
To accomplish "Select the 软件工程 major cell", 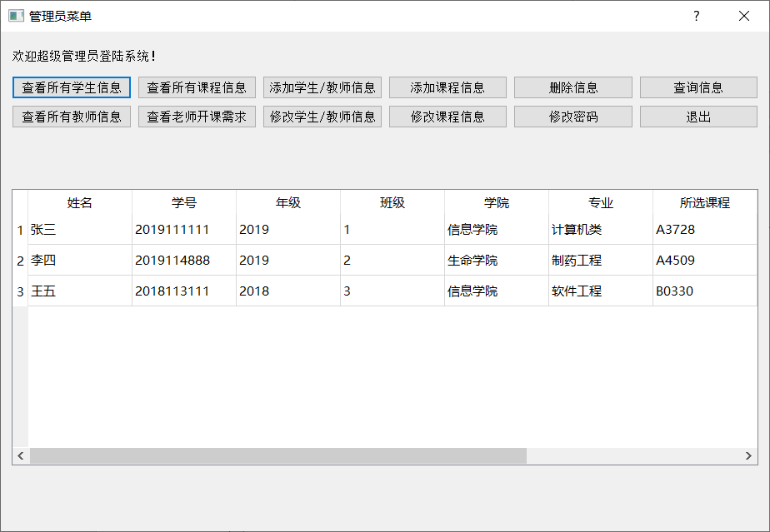I will 601,291.
